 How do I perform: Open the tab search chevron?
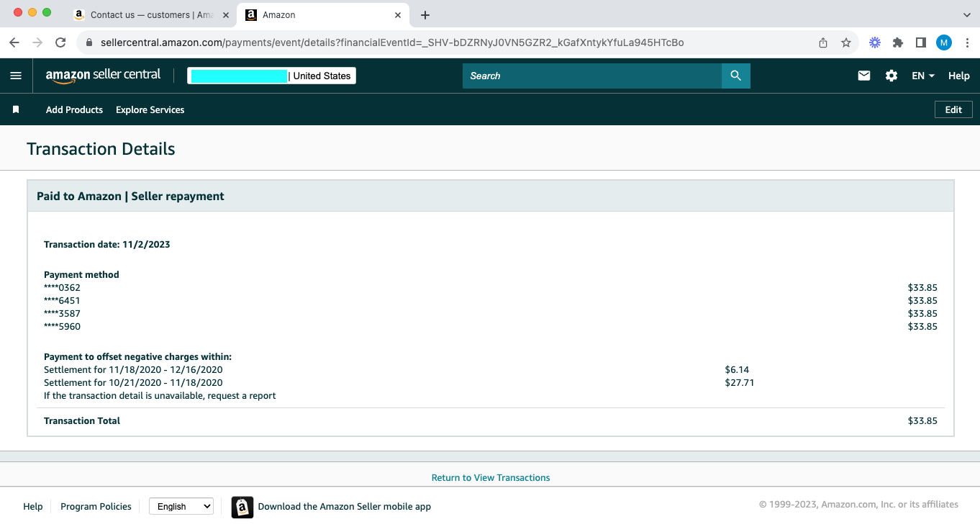click(966, 14)
